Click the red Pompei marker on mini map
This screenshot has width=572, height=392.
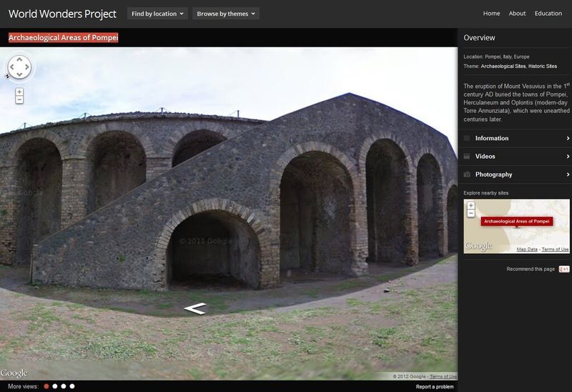[516, 222]
